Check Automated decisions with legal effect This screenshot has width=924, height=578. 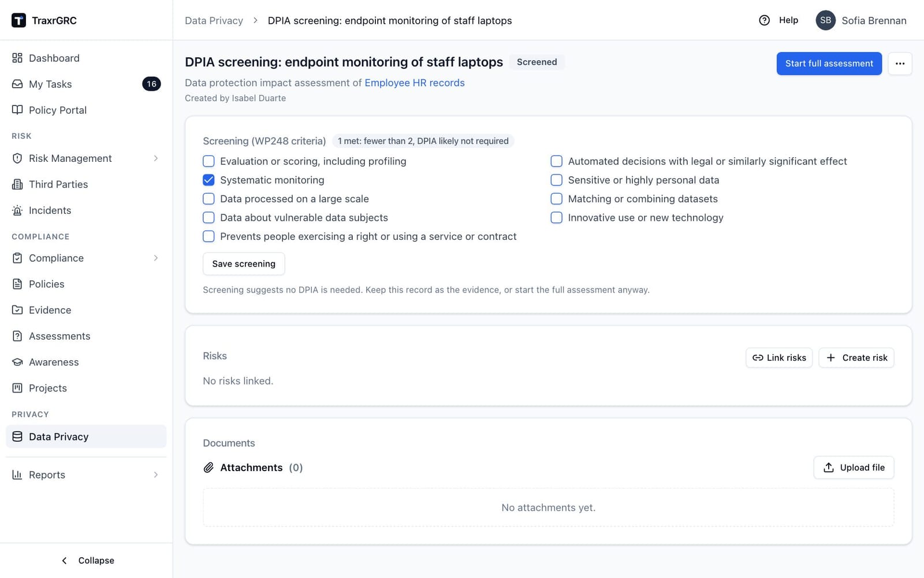pos(556,161)
